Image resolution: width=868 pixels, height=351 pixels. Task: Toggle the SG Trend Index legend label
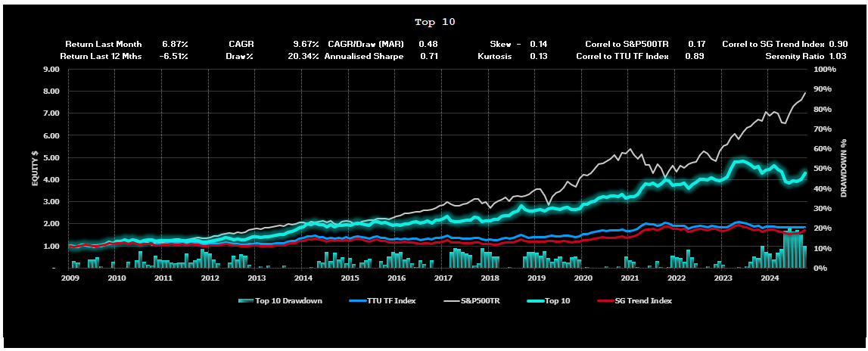pos(645,300)
